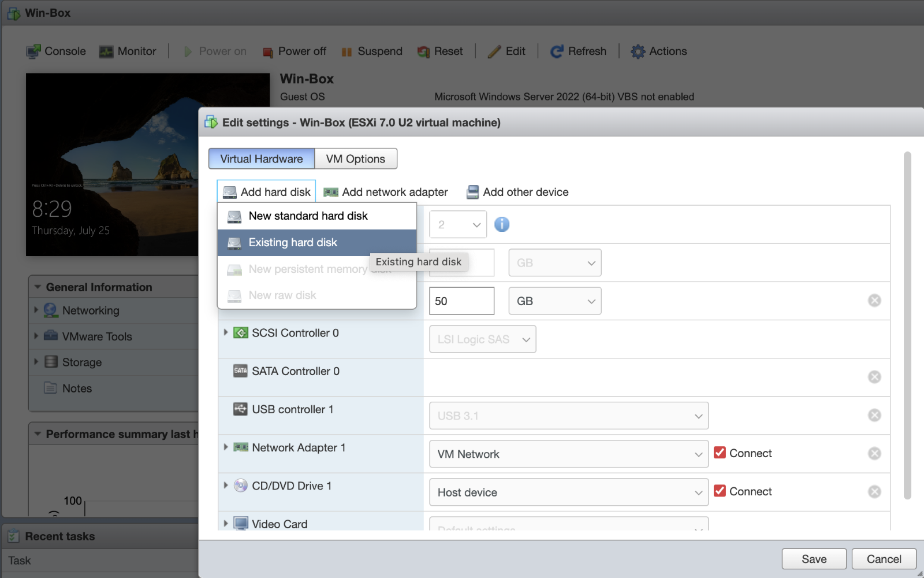The height and width of the screenshot is (578, 924).
Task: Remove CD/DVD Drive 1 device
Action: 874,491
